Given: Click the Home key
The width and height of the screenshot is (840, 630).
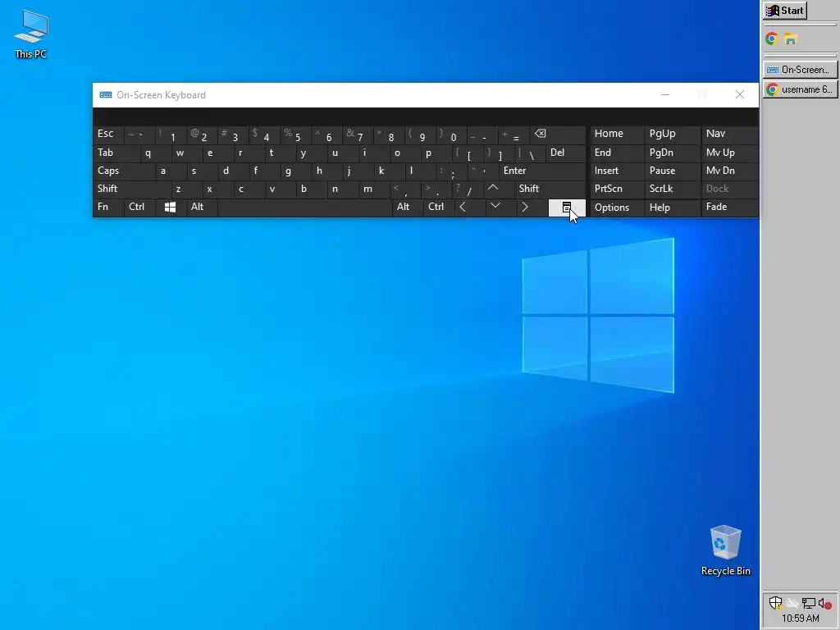Looking at the screenshot, I should 617,134.
